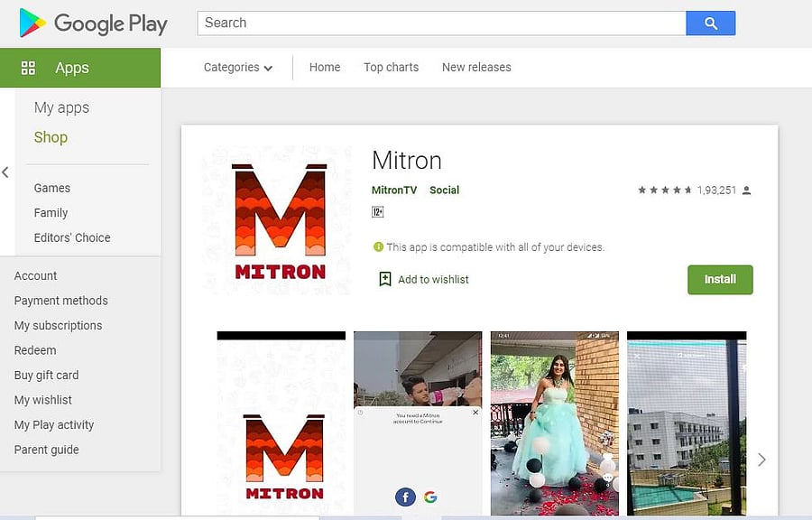Open Payment methods in sidebar
Image resolution: width=812 pixels, height=520 pixels.
[60, 301]
